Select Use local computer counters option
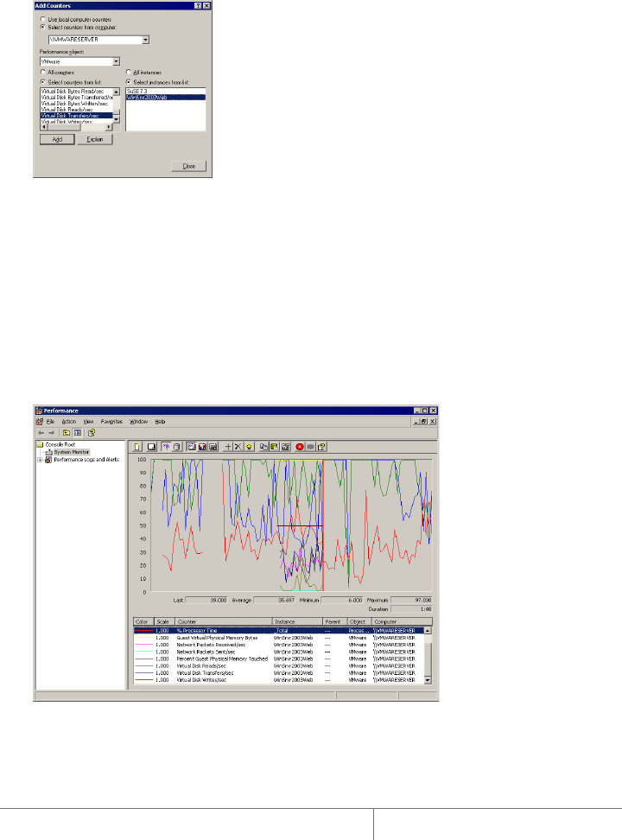622x840 pixels. 43,19
